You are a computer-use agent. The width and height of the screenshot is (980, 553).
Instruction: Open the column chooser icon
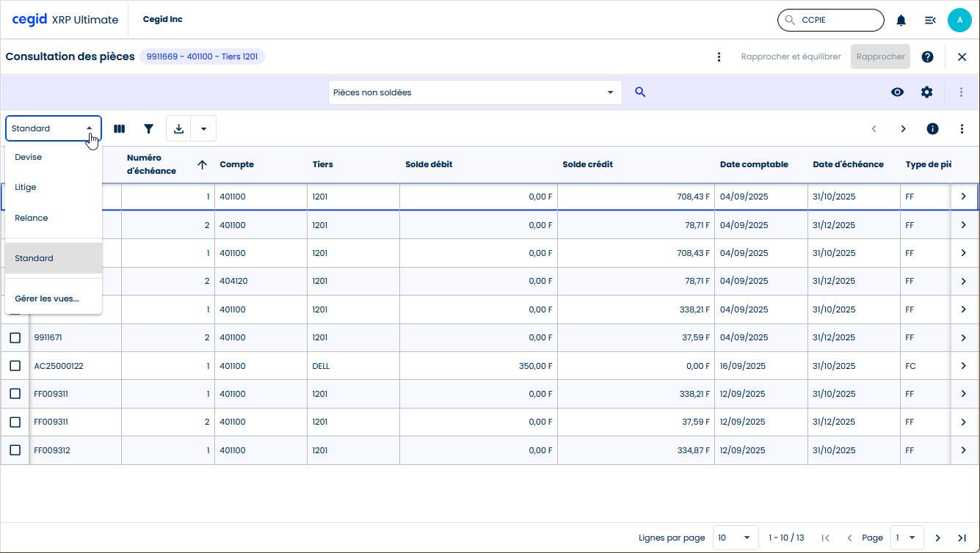point(119,129)
